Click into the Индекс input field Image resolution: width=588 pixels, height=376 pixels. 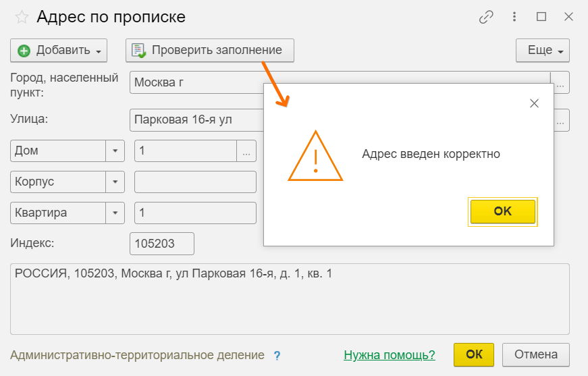[162, 244]
